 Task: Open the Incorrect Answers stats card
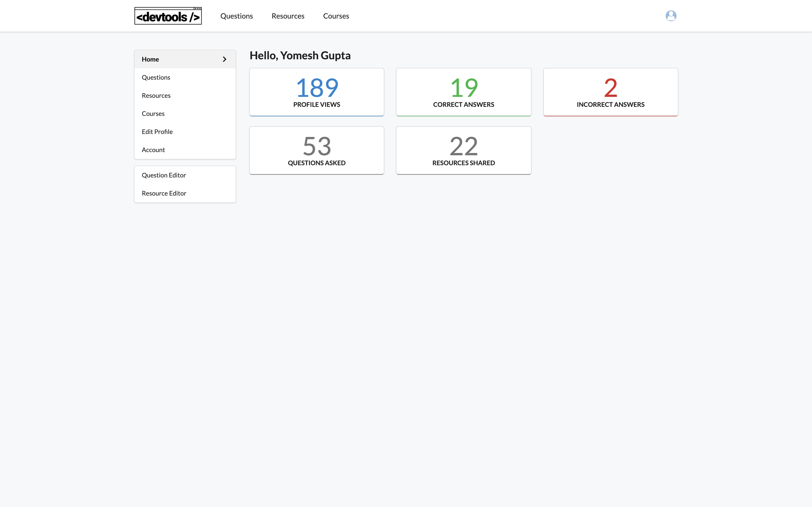[610, 91]
